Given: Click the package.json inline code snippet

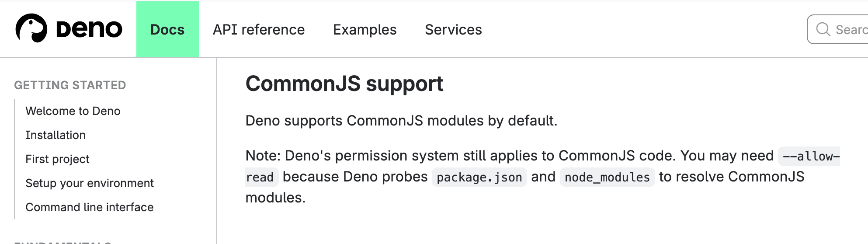Looking at the screenshot, I should (x=479, y=177).
